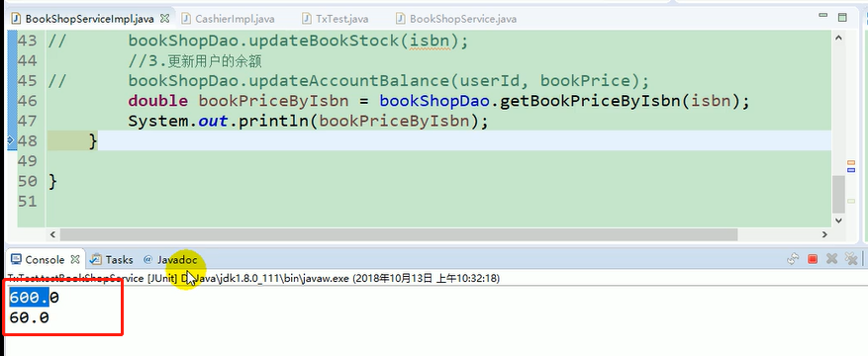Click the commented updateAccountBalance call
868x356 pixels.
click(x=388, y=81)
